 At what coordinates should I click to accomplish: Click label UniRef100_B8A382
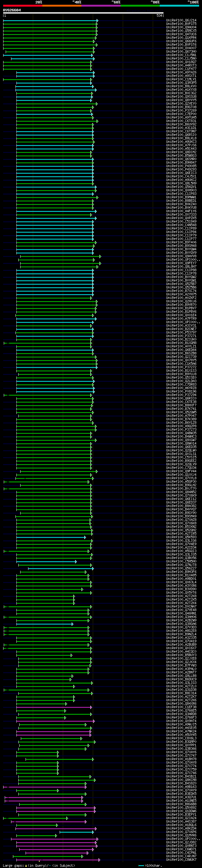(x=181, y=506)
